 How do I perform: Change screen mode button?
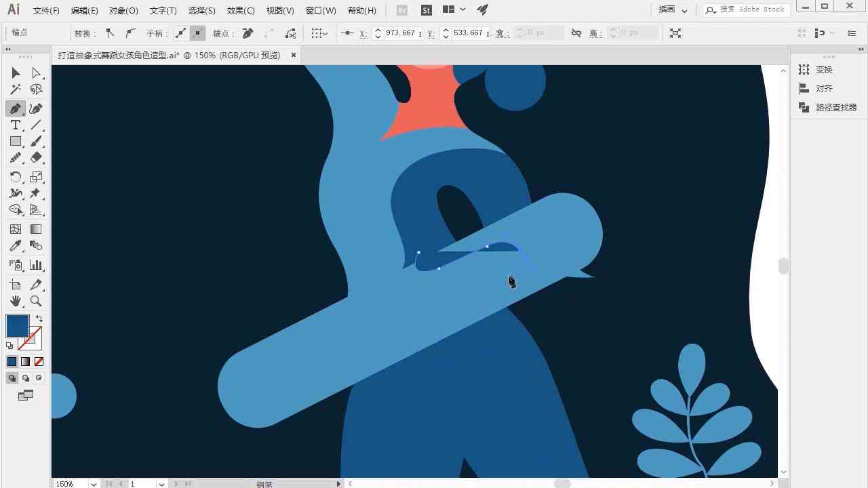click(26, 395)
